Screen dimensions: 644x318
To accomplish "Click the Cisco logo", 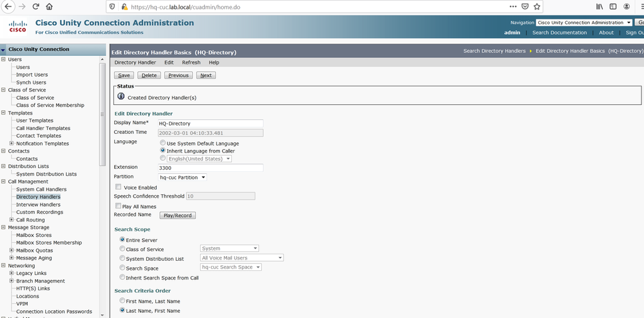I will pos(17,26).
